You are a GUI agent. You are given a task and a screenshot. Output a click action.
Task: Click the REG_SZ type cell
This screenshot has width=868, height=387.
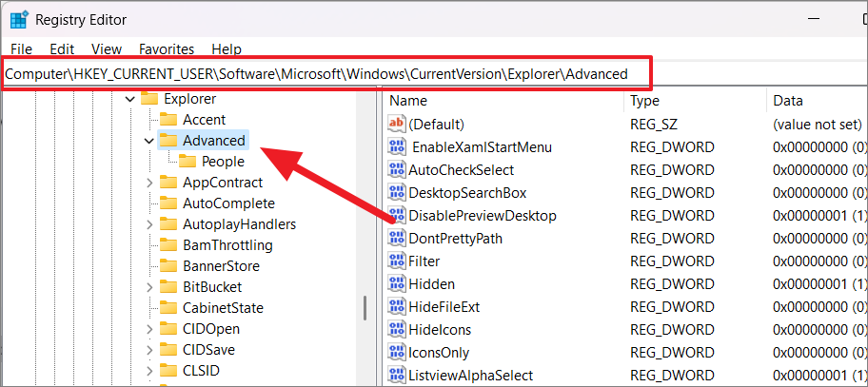[652, 125]
